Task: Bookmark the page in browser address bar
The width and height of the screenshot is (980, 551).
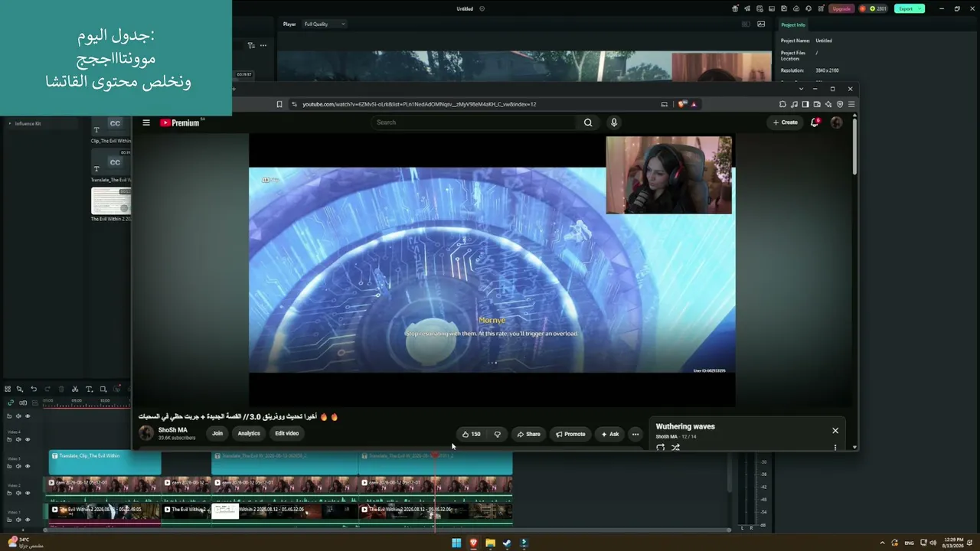Action: point(279,104)
